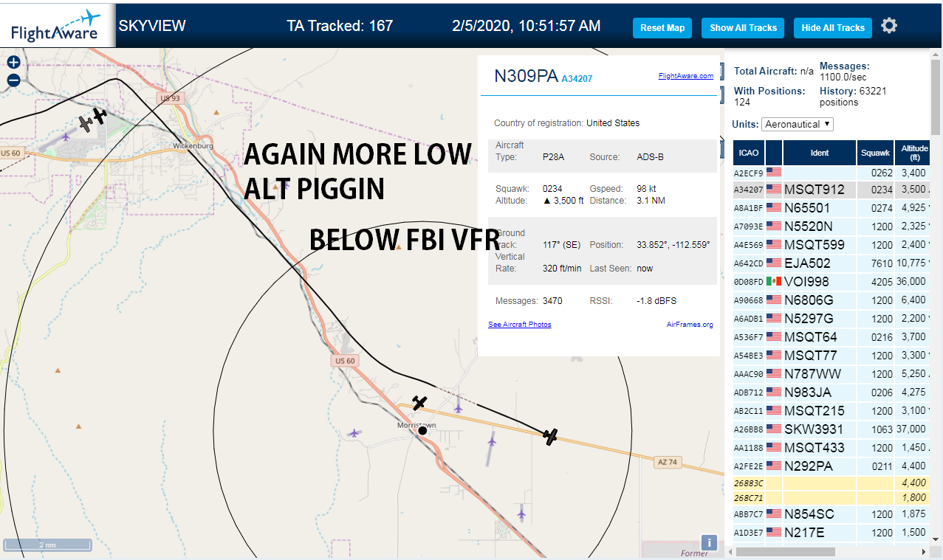943x560 pixels.
Task: Select the SKW3931 aircraft row
Action: (x=831, y=429)
